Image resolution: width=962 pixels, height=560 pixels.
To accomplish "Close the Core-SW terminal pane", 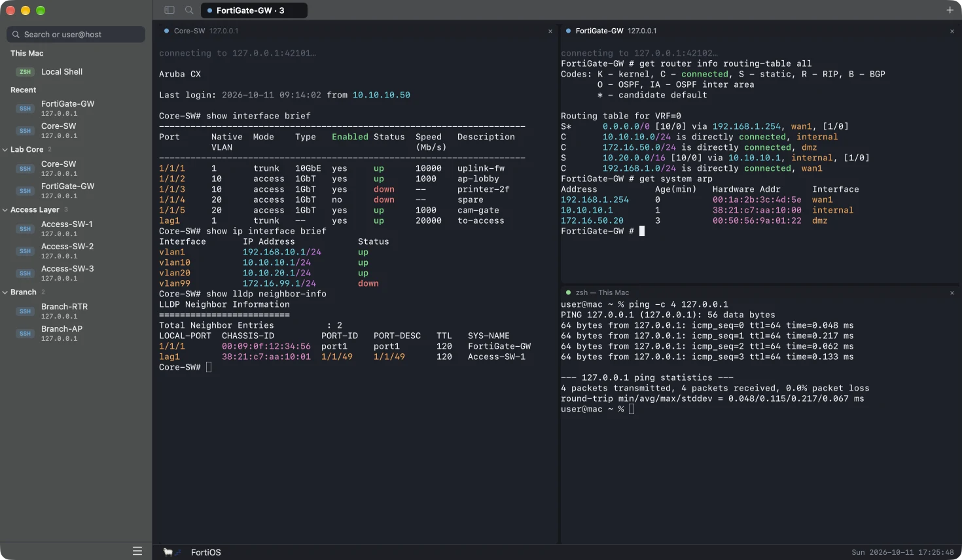I will pyautogui.click(x=550, y=31).
